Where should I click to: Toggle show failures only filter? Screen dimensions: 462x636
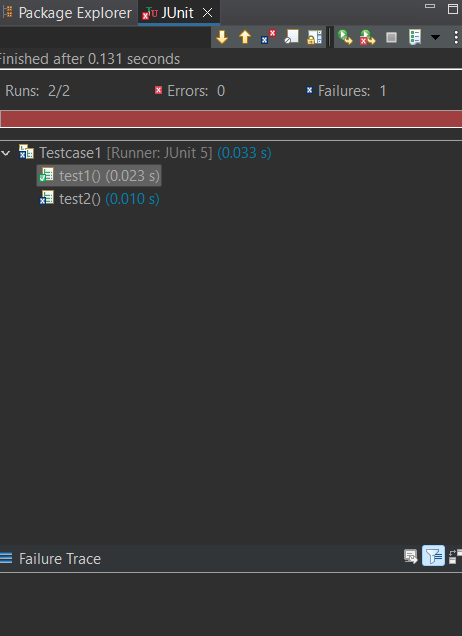[268, 37]
